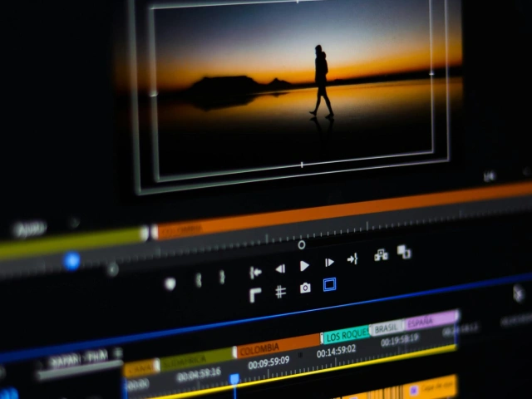Click the BRASIL marker on timeline
Image resolution: width=532 pixels, height=399 pixels.
(387, 328)
